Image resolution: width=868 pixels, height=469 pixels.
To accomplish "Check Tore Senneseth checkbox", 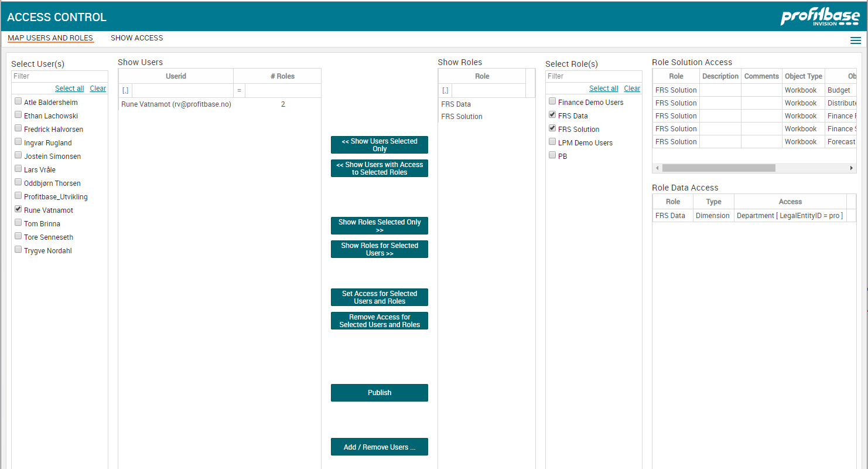I will [18, 236].
